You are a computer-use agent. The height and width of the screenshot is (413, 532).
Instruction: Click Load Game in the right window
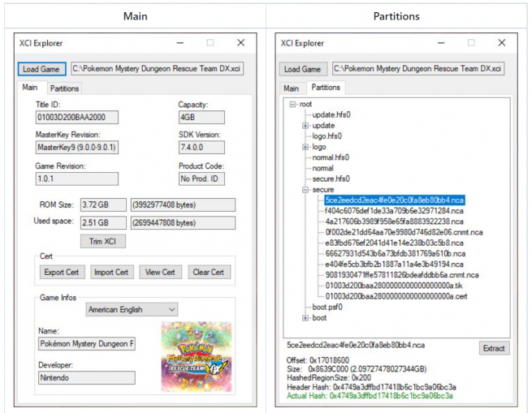click(303, 69)
